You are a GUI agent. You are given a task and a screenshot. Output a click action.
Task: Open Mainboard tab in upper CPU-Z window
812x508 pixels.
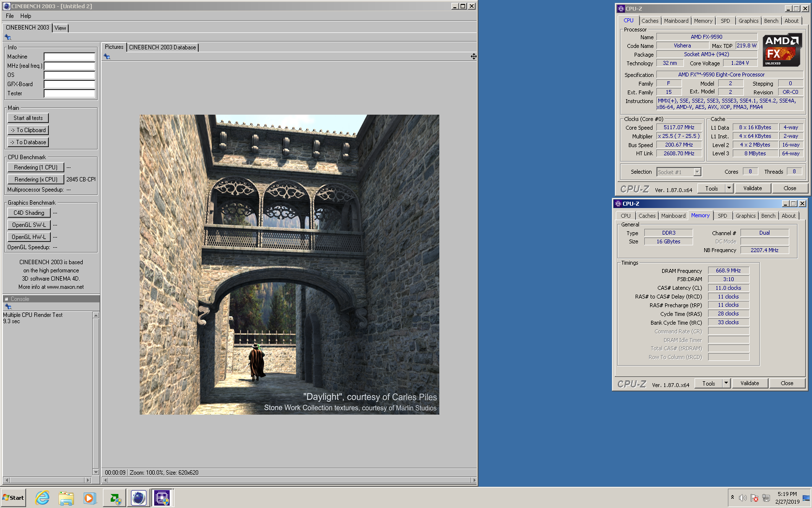[x=676, y=21]
